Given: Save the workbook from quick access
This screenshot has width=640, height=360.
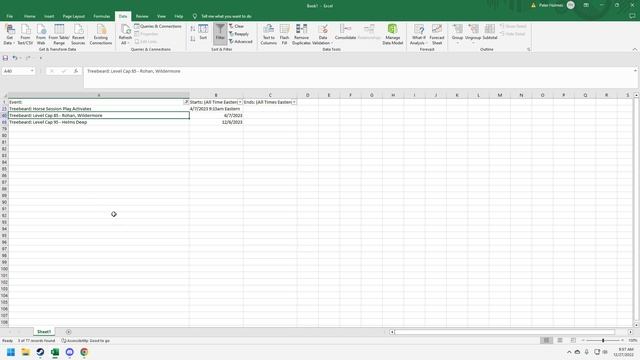Looking at the screenshot, I should click(x=5, y=58).
